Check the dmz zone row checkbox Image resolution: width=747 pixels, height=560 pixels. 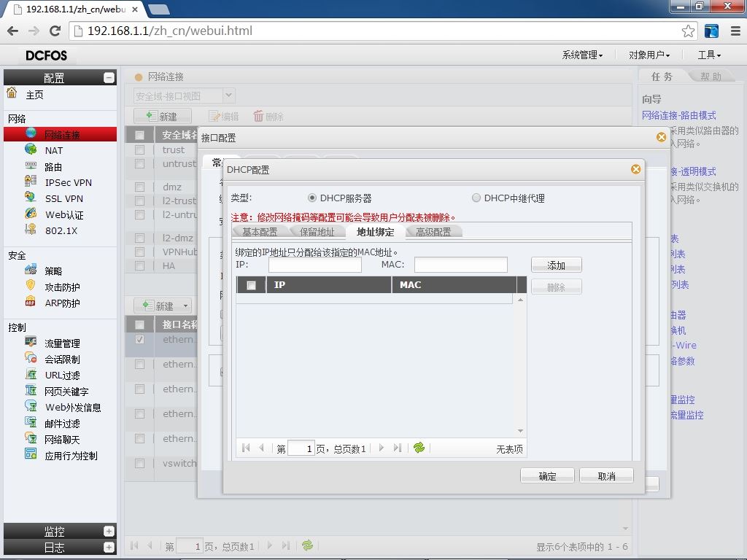139,187
